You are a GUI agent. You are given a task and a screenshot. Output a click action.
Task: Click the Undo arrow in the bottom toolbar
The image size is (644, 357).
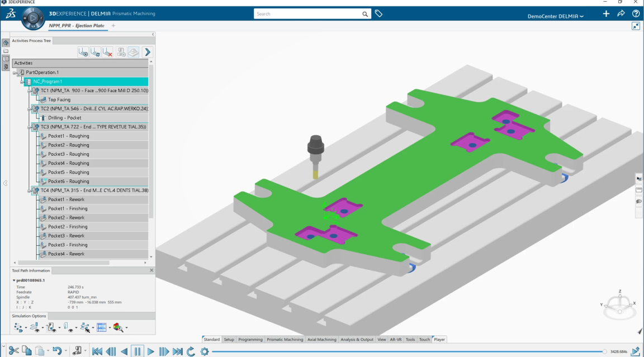pyautogui.click(x=57, y=350)
